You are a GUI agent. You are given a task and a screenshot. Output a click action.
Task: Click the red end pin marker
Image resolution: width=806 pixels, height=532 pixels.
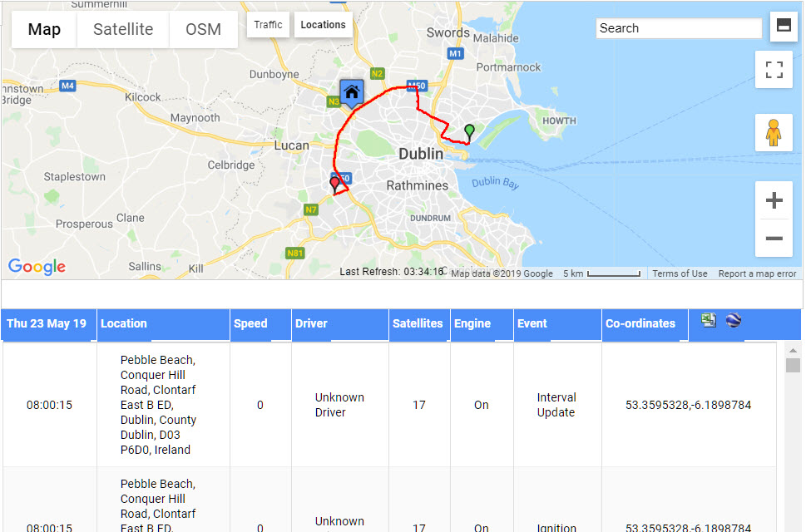tap(334, 185)
